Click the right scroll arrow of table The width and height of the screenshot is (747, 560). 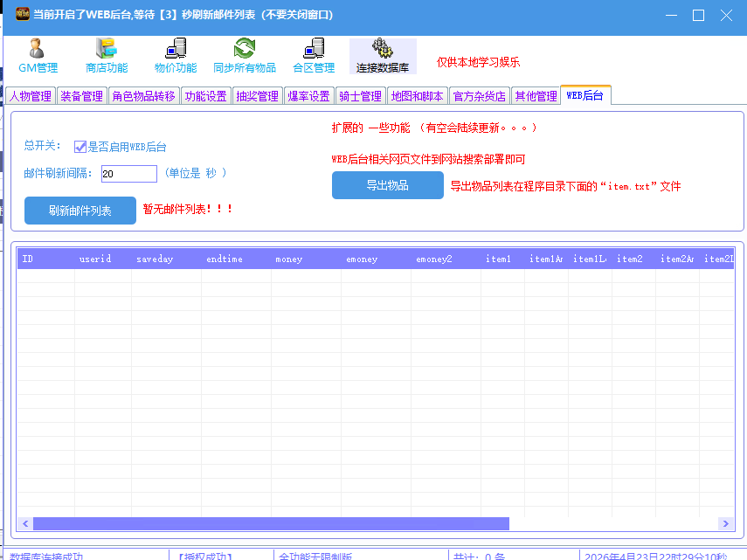coord(725,523)
